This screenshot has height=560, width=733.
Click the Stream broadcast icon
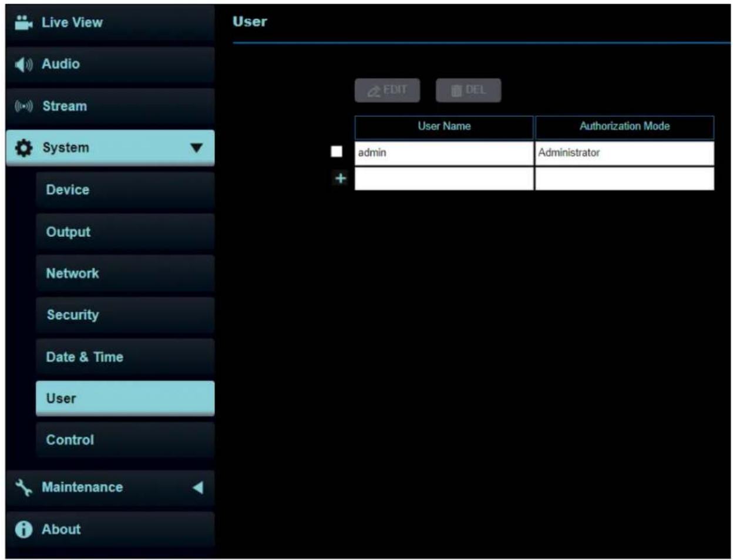coord(23,106)
